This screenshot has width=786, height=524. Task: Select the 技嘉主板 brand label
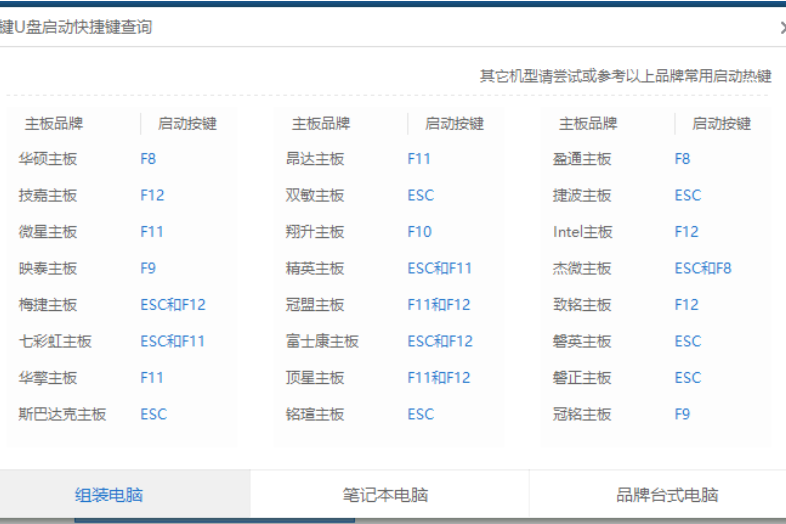click(48, 195)
